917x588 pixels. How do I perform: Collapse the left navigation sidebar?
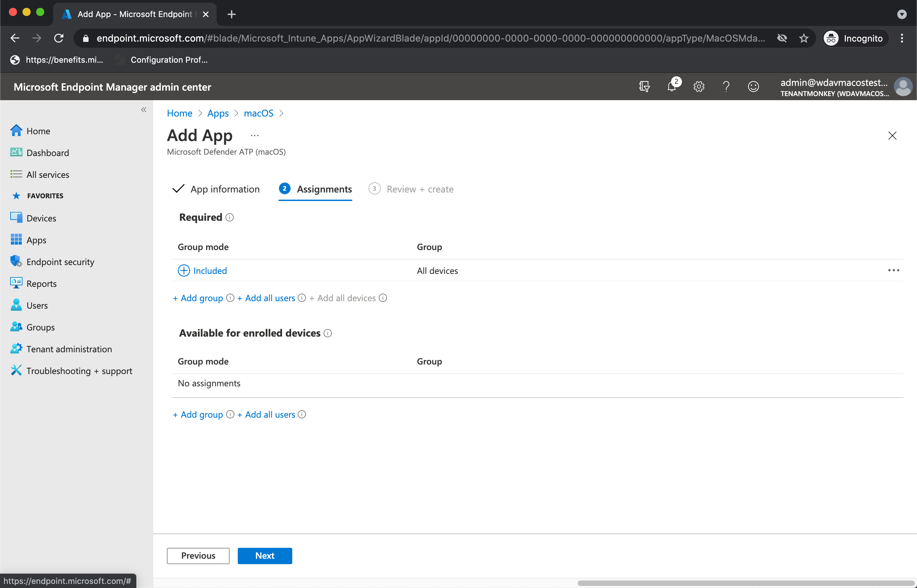[x=143, y=110]
